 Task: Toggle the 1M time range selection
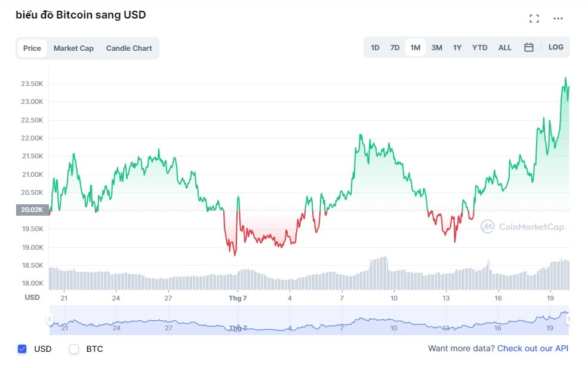(x=415, y=47)
